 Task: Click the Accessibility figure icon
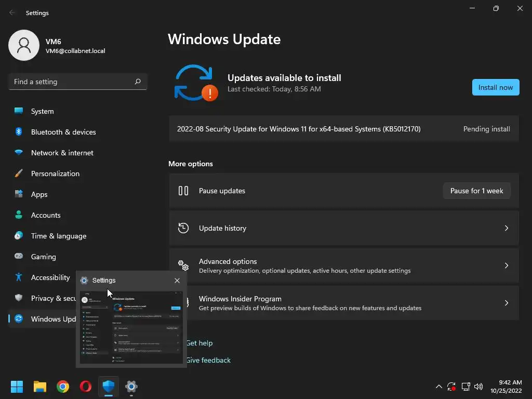[x=19, y=277]
